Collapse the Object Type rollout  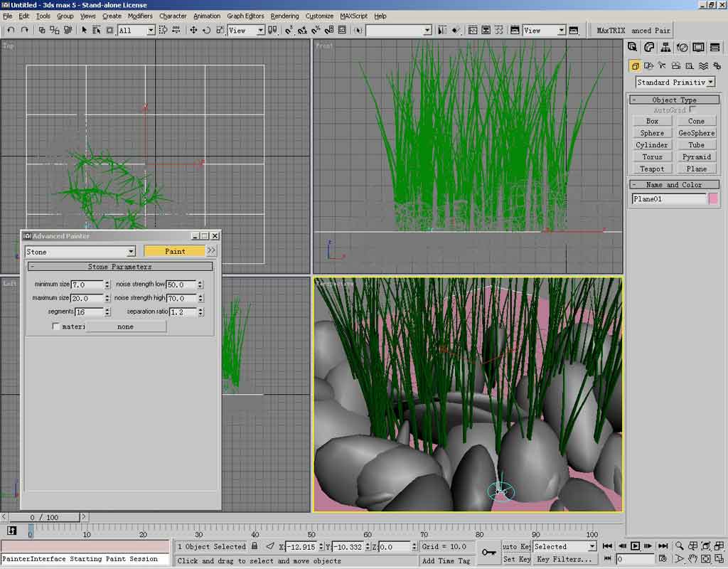(x=674, y=100)
